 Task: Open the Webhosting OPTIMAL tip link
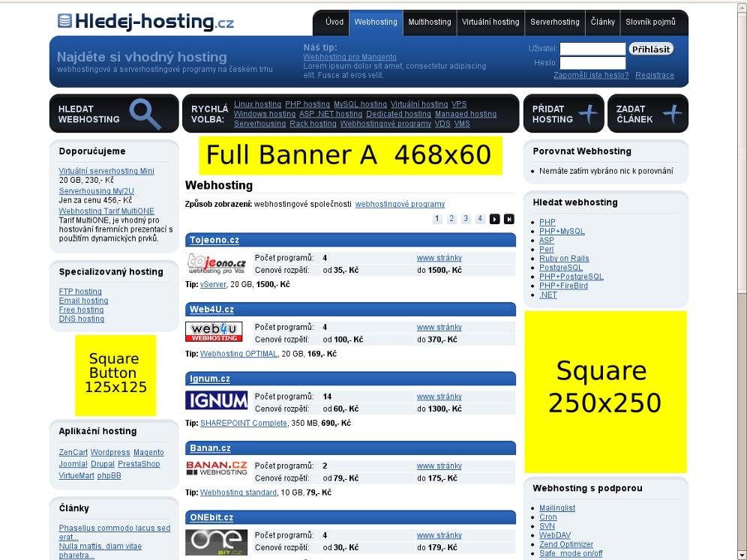coord(238,354)
